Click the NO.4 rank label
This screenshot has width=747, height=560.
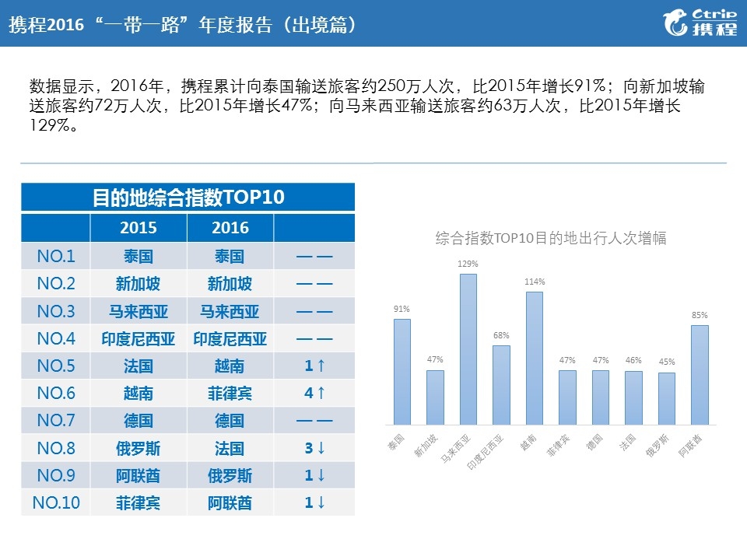pos(56,338)
